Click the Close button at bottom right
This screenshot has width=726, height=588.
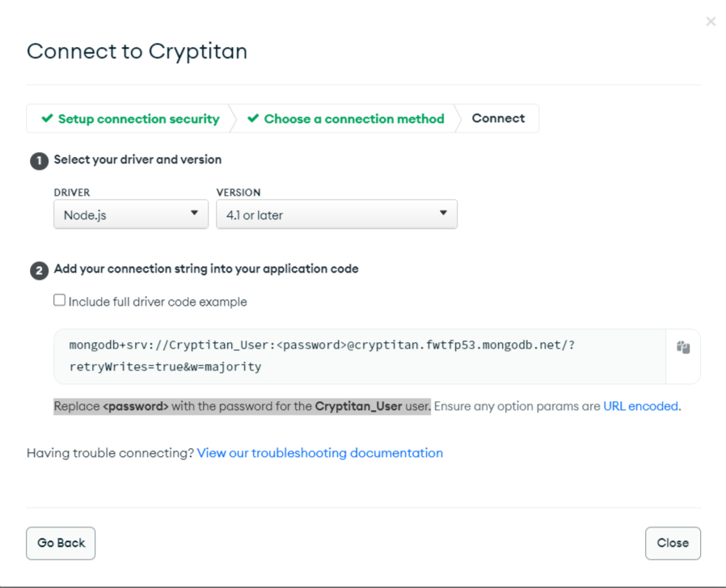coord(673,543)
